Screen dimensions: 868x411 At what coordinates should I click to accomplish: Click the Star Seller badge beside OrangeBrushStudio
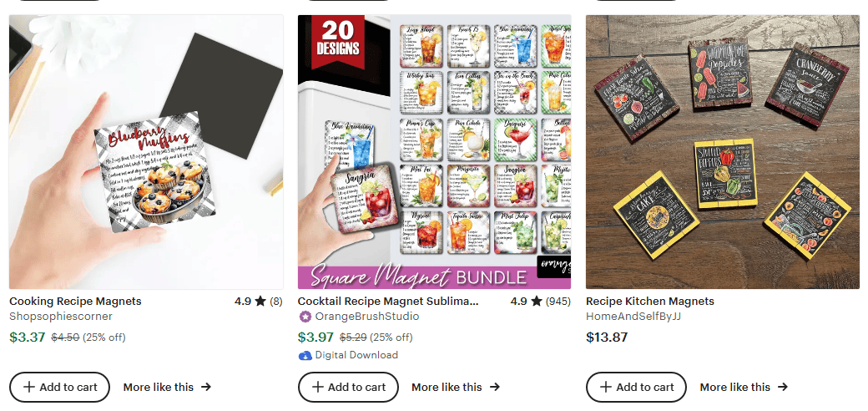(305, 317)
